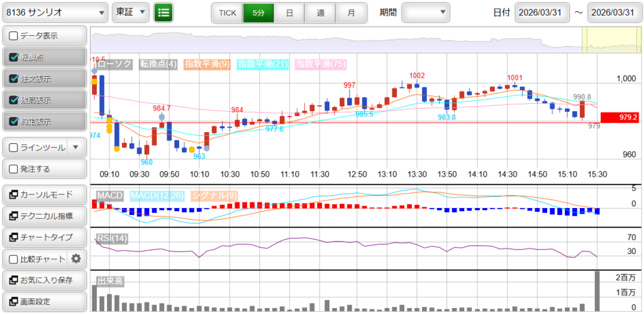Open the テクニカル指標 settings window

(44, 216)
